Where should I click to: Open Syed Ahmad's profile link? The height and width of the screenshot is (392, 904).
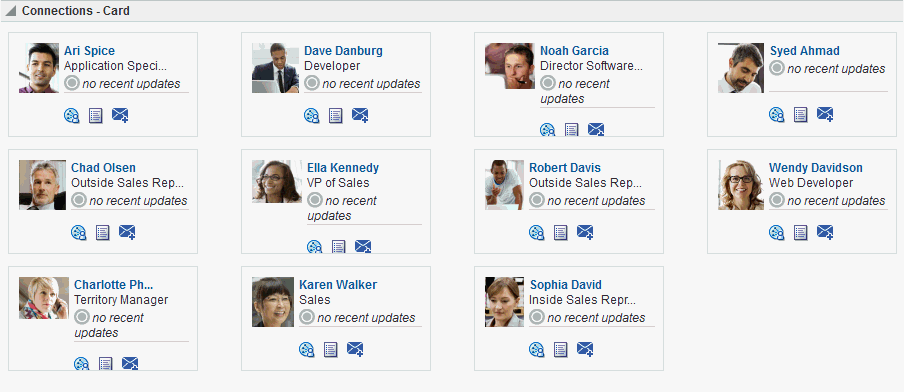[x=804, y=51]
